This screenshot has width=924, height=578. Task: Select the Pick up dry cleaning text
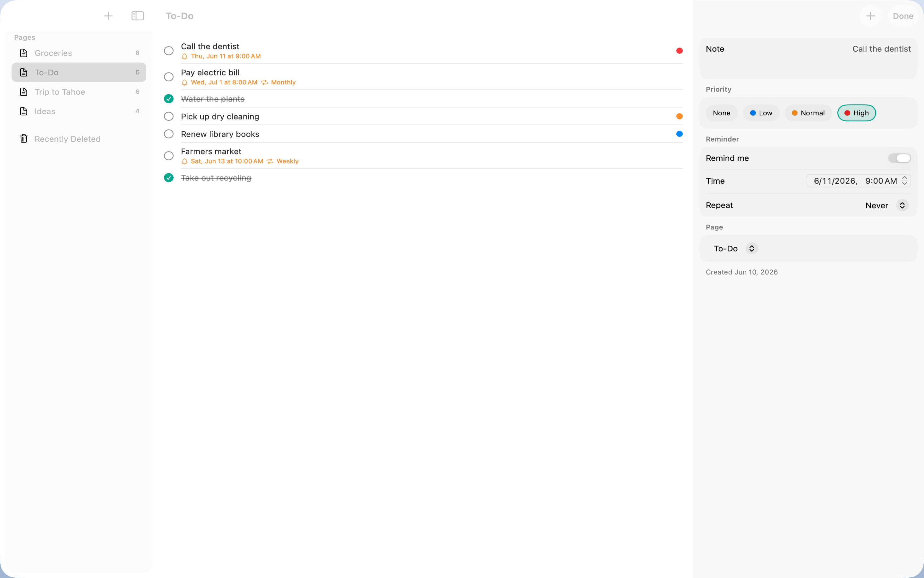point(220,117)
